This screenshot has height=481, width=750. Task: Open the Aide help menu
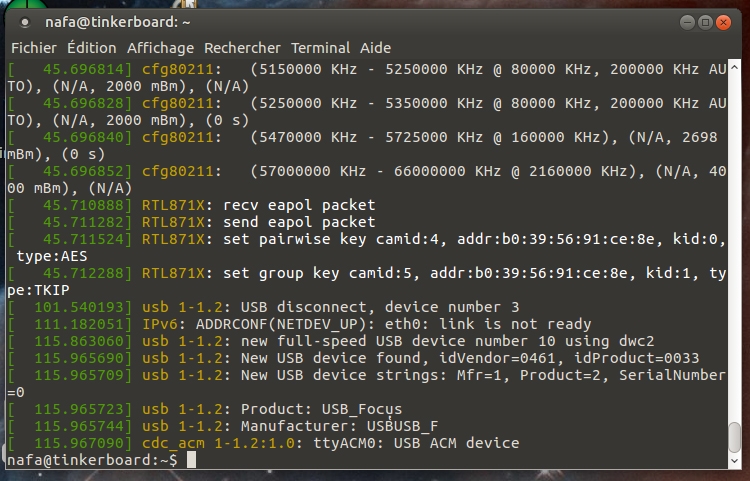(375, 47)
